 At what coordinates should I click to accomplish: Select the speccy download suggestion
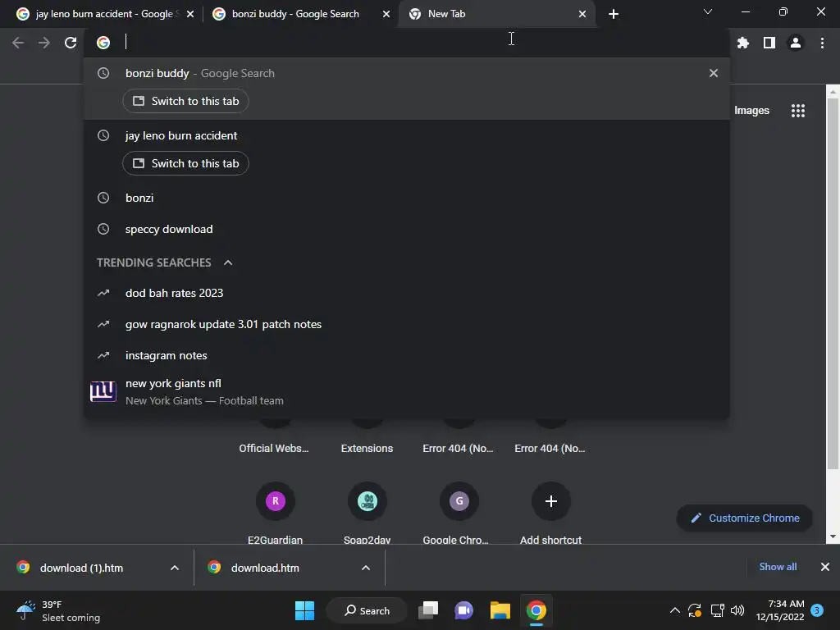(407, 229)
